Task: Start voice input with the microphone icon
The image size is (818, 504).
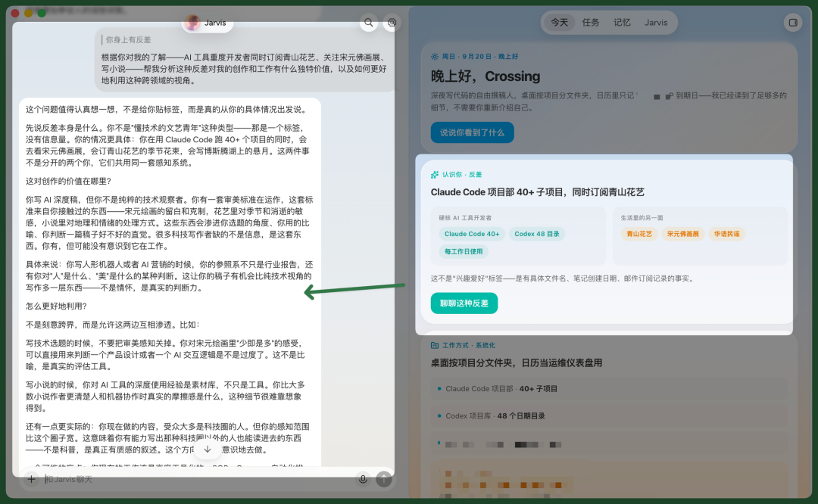Action: click(363, 479)
